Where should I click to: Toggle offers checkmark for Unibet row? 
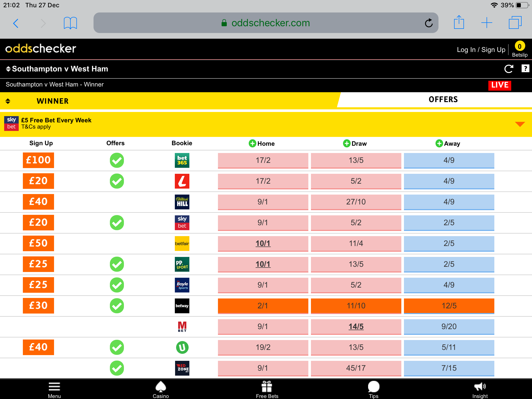117,347
